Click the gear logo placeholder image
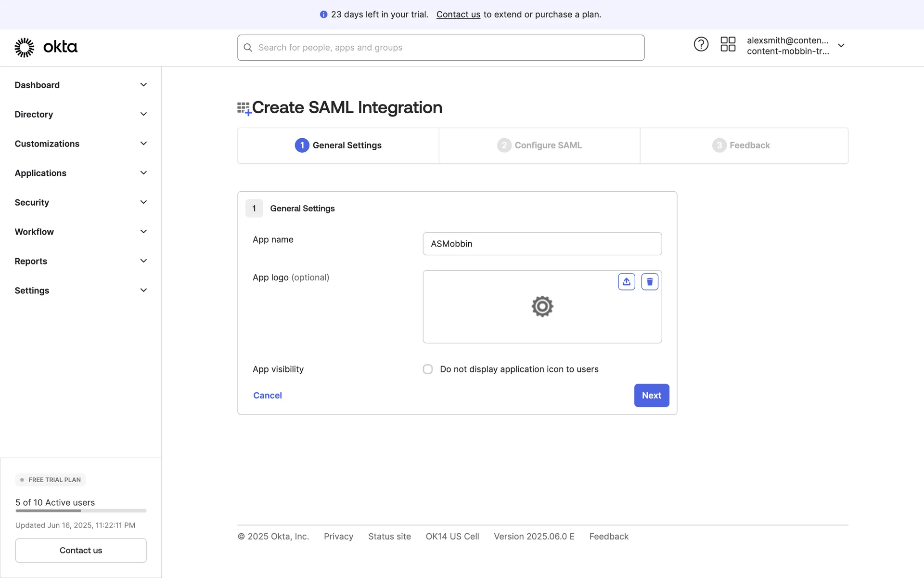The width and height of the screenshot is (924, 578). [x=542, y=306]
